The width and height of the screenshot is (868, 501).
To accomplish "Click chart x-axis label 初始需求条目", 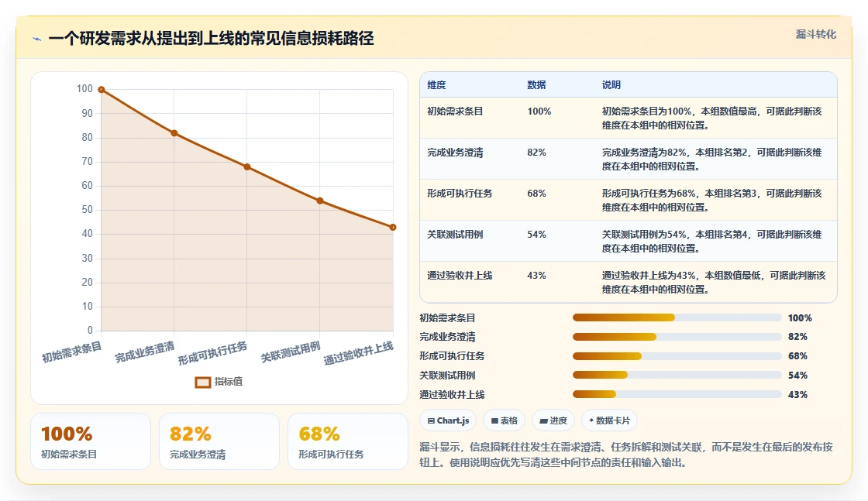I will pos(72,352).
